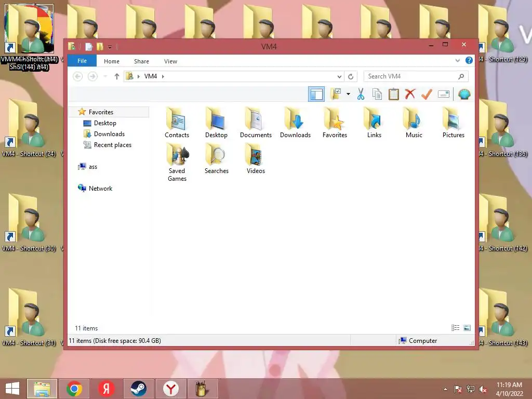
Task: Open the Home ribbon tab
Action: (112, 61)
